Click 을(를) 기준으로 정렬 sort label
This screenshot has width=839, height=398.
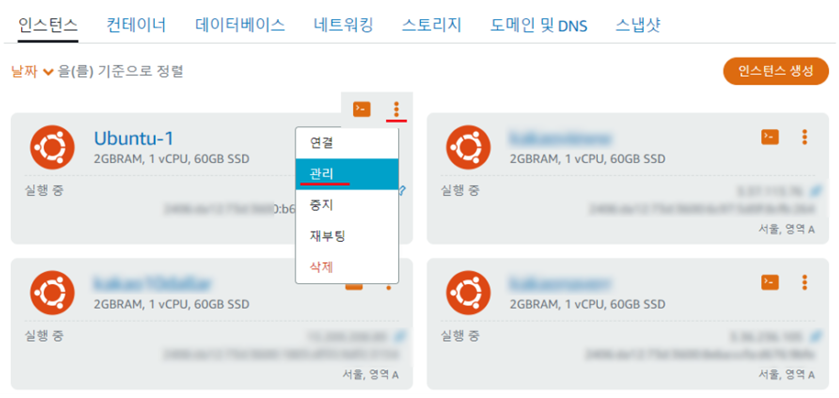point(121,72)
